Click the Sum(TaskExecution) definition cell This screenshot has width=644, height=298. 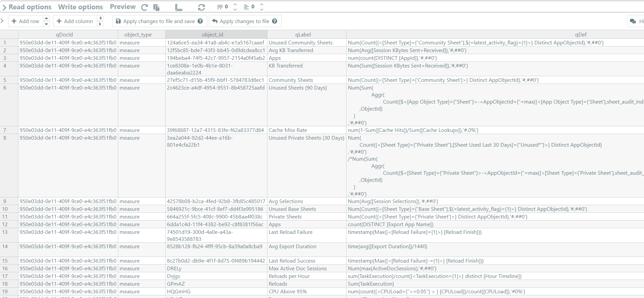click(x=495, y=284)
